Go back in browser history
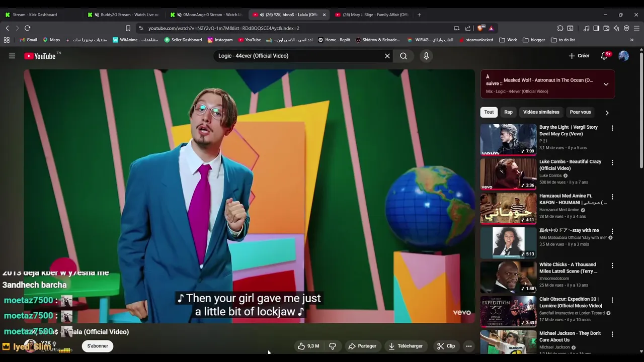The image size is (644, 362). [x=7, y=28]
